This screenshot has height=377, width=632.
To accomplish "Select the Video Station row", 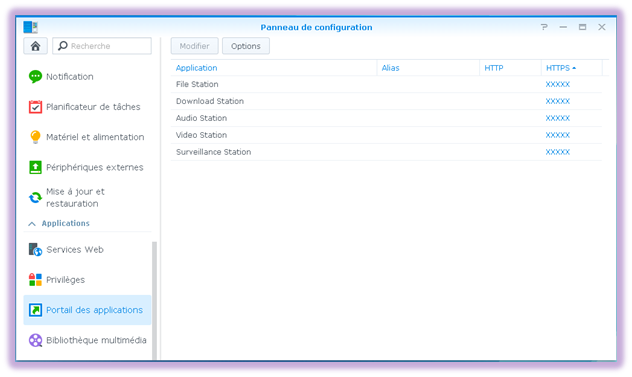I will point(386,135).
